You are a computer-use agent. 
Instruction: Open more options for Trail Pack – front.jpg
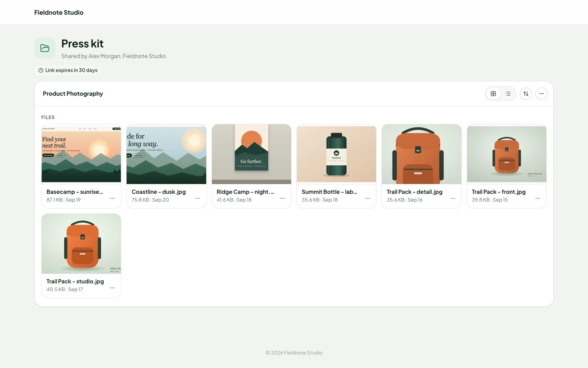click(x=538, y=198)
